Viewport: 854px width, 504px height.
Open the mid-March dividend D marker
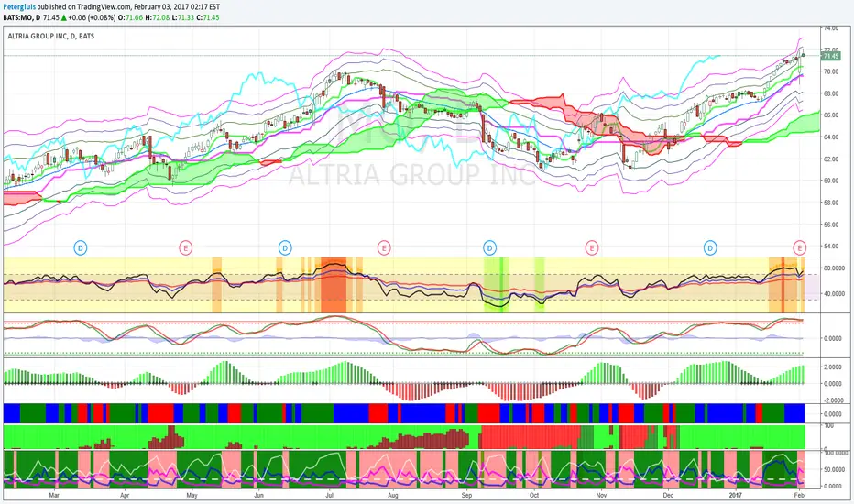pos(81,248)
